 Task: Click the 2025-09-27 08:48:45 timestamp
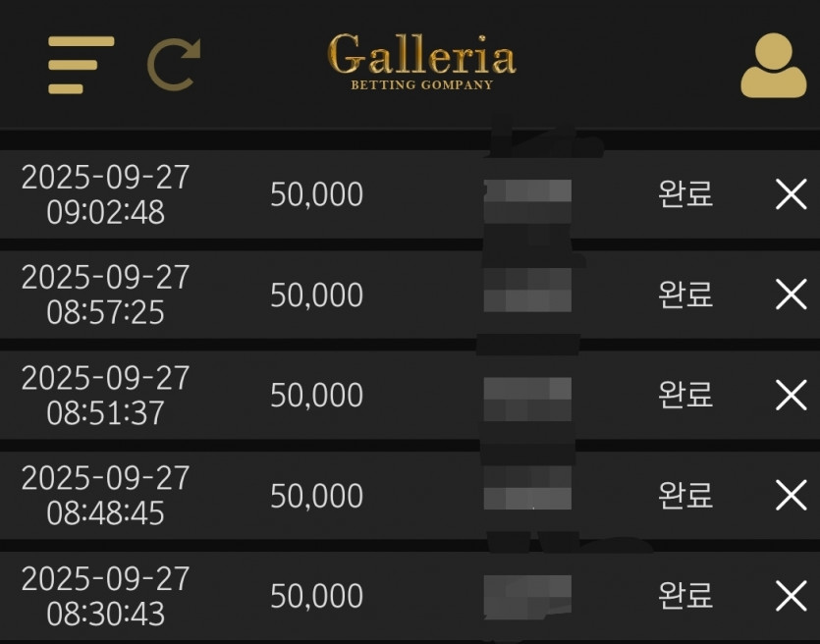(105, 495)
